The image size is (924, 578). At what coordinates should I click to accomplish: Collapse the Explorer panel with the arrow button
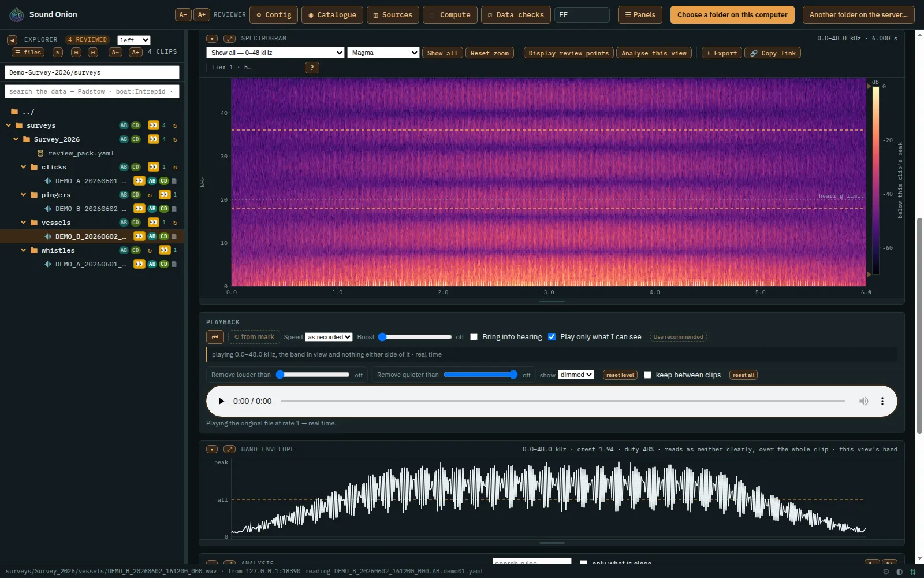coord(12,40)
